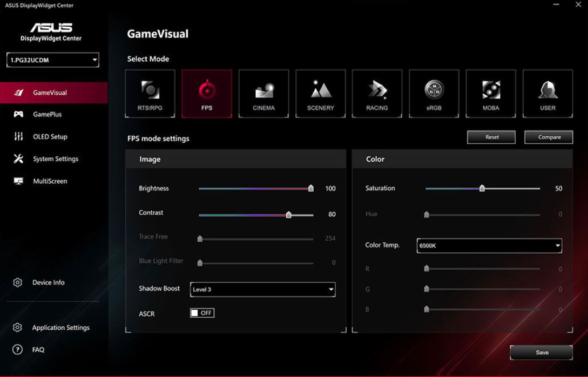Click the Saturation slider handle
The height and width of the screenshot is (377, 588).
482,188
